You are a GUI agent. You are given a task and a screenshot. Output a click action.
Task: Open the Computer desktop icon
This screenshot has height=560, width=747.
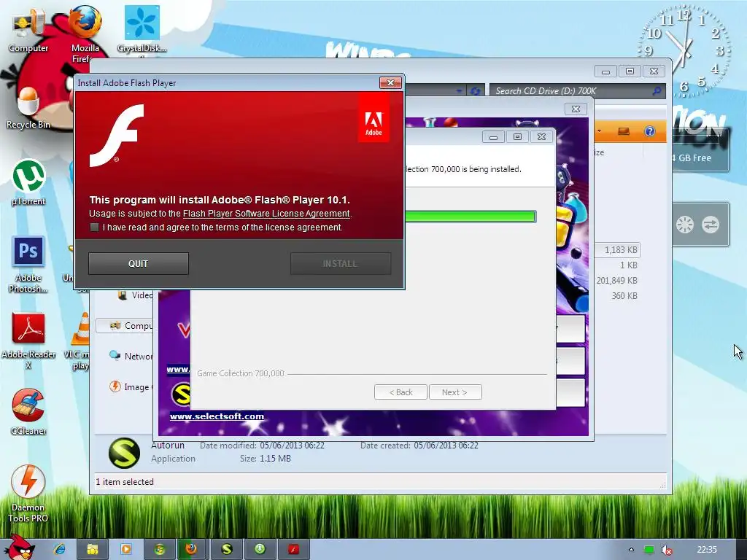(28, 31)
